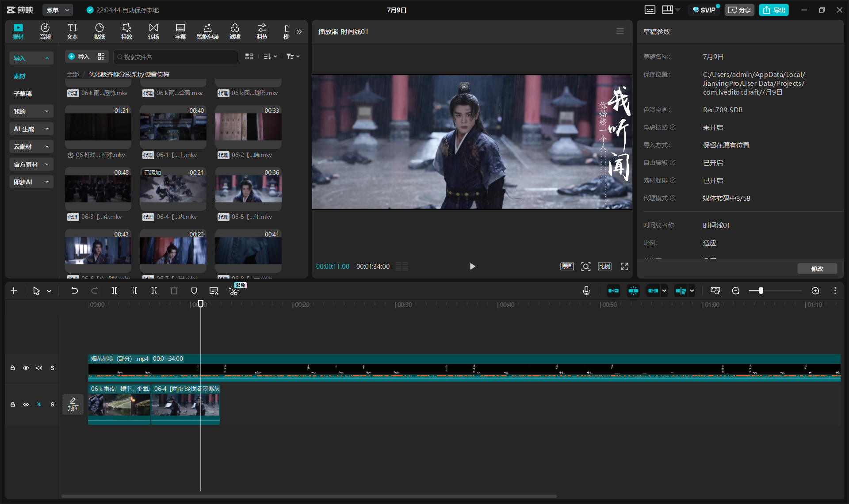The width and height of the screenshot is (849, 504).
Task: Click the 导出 export button
Action: [x=774, y=10]
